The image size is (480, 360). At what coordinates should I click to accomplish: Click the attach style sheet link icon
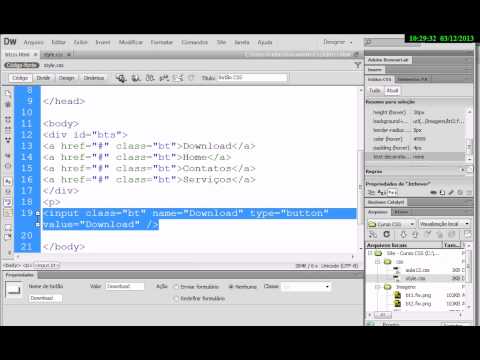(433, 193)
